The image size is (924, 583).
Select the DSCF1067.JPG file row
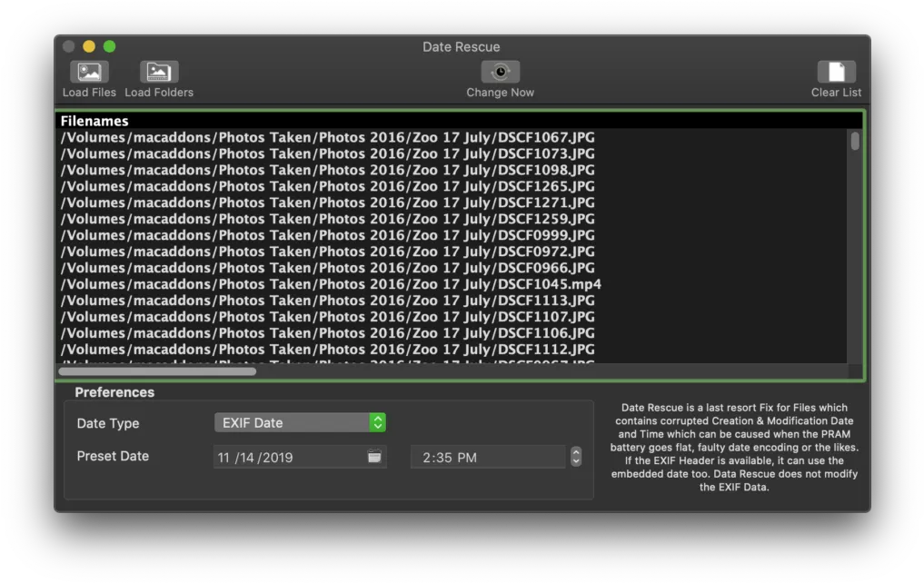[452, 137]
